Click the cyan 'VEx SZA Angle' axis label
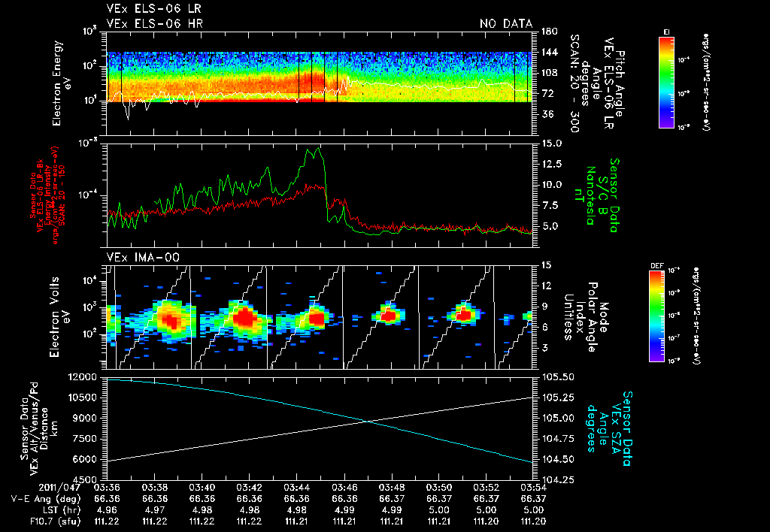This screenshot has width=770, height=532. pos(608,428)
